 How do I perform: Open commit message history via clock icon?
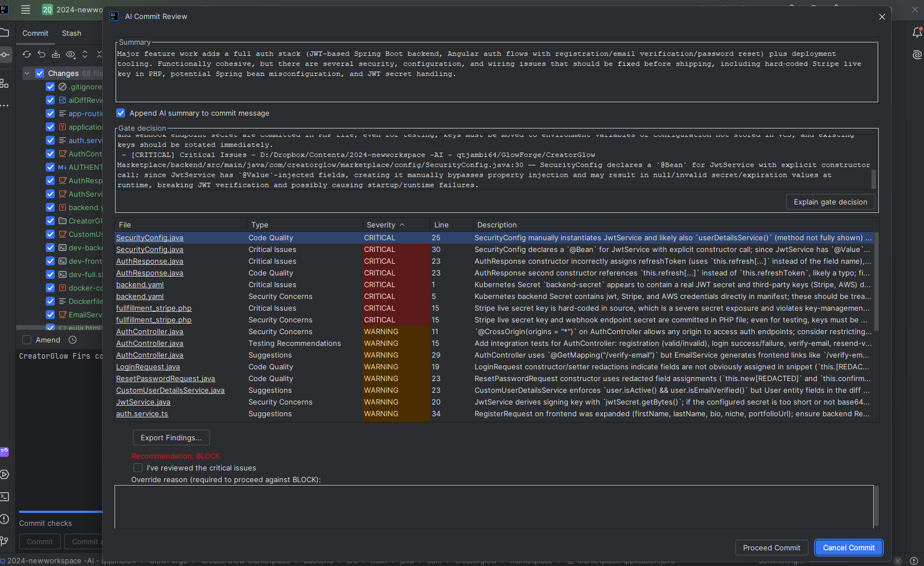[73, 339]
